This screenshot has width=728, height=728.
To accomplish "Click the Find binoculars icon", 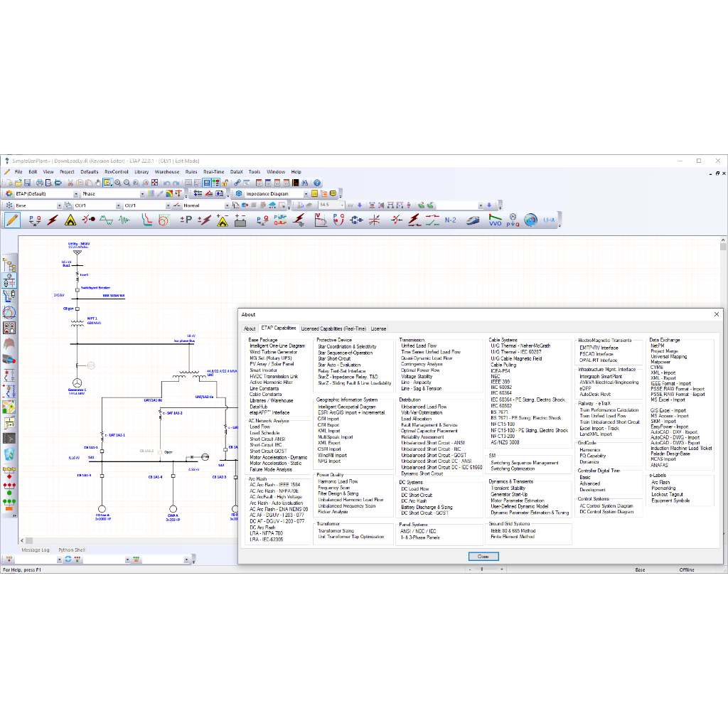I will [x=304, y=183].
